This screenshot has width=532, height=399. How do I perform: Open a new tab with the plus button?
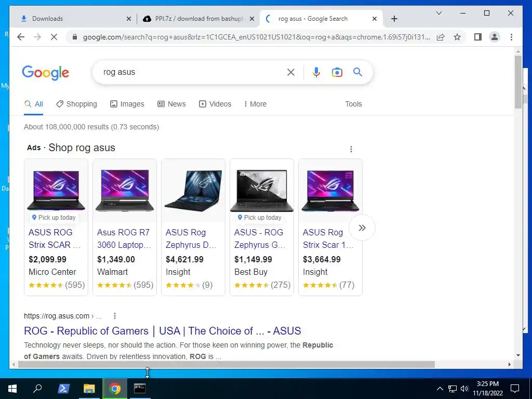(394, 19)
